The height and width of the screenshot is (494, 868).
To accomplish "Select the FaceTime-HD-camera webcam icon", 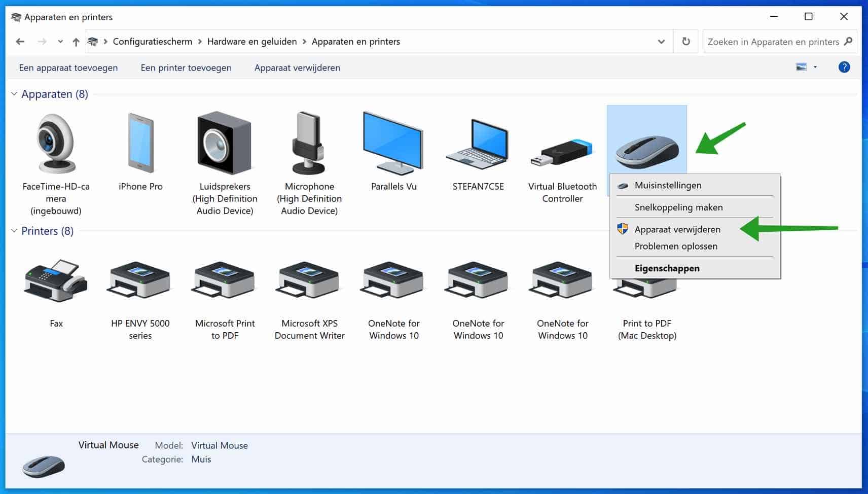I will 56,144.
